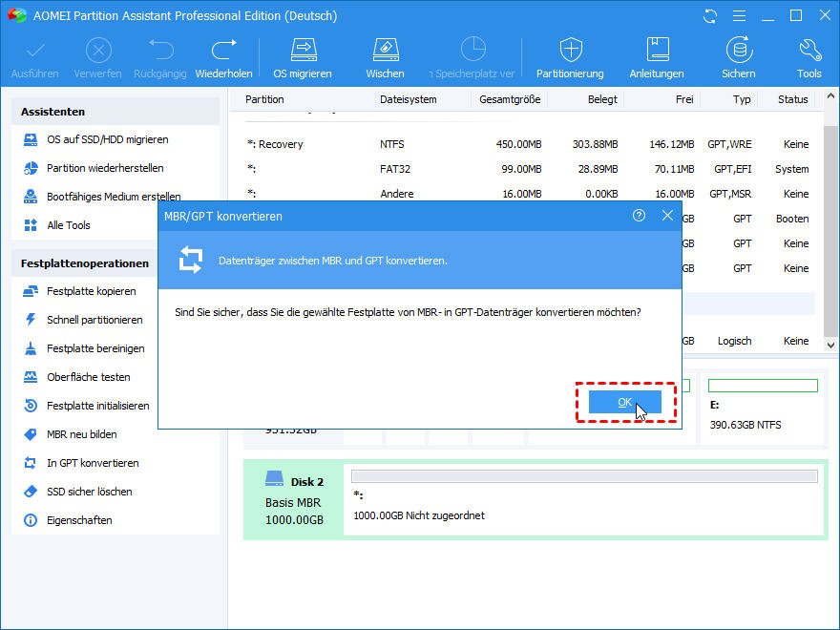
Task: Click the Ausführen toolbar icon
Action: pos(35,52)
